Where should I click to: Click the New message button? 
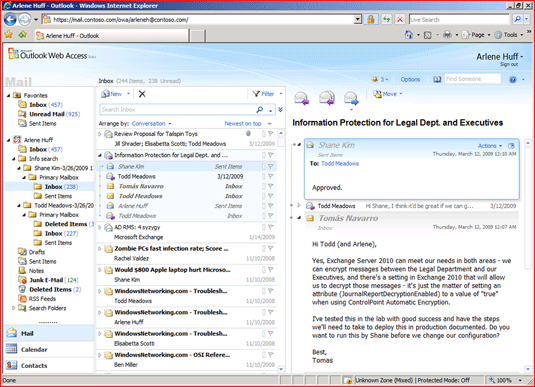[x=112, y=94]
